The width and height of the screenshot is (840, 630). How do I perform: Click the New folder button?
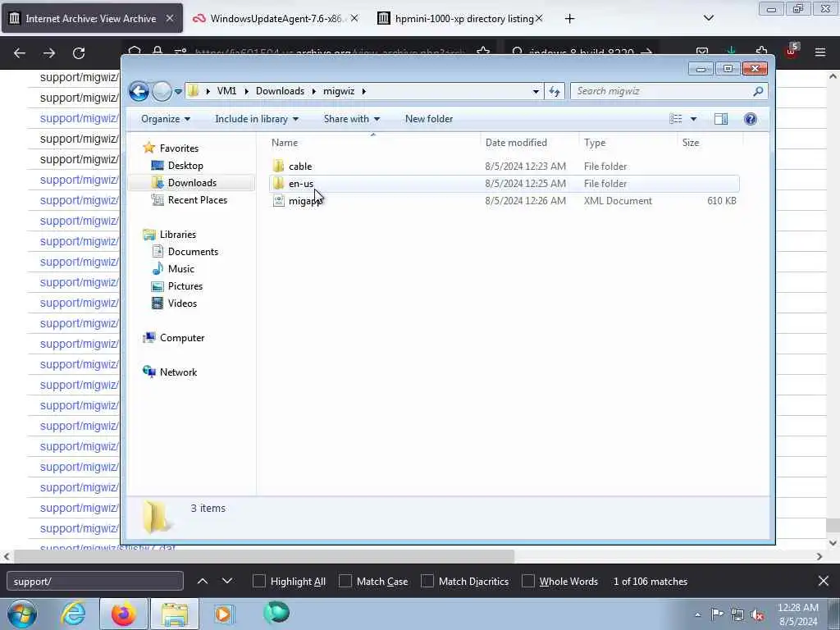428,119
